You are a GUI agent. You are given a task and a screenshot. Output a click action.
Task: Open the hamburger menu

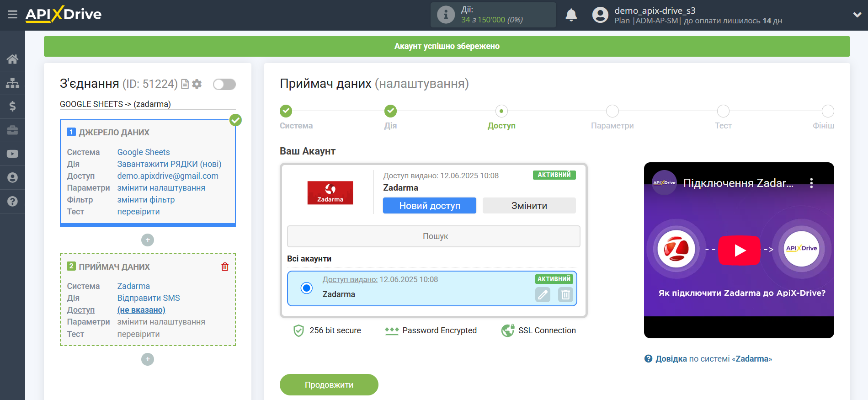click(x=12, y=15)
